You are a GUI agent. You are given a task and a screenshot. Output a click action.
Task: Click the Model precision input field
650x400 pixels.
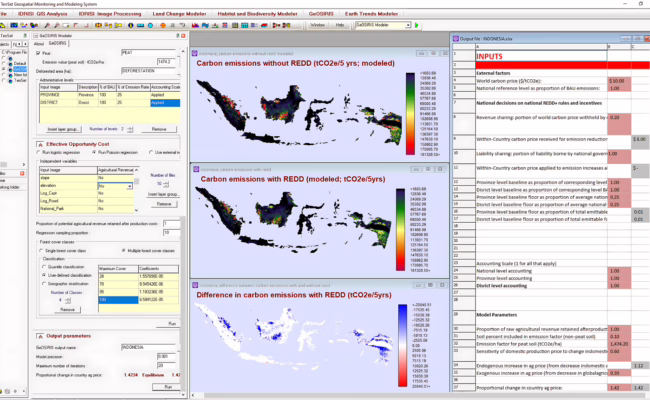click(168, 356)
